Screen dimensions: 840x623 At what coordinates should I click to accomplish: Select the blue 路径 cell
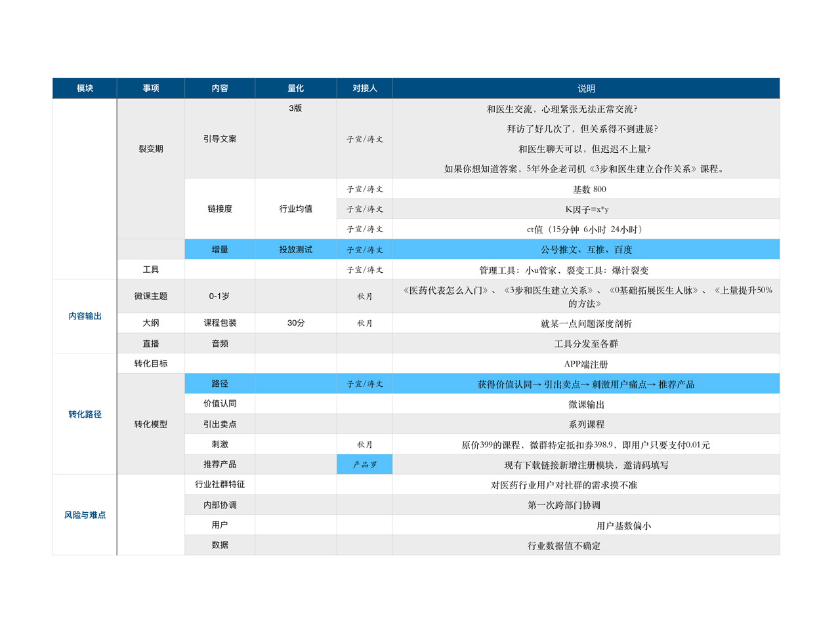point(220,384)
